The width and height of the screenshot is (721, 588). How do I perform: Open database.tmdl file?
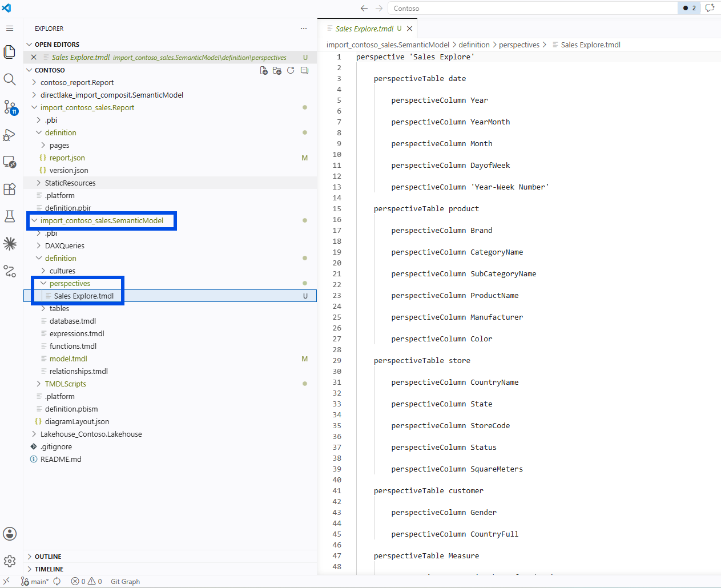pos(72,321)
